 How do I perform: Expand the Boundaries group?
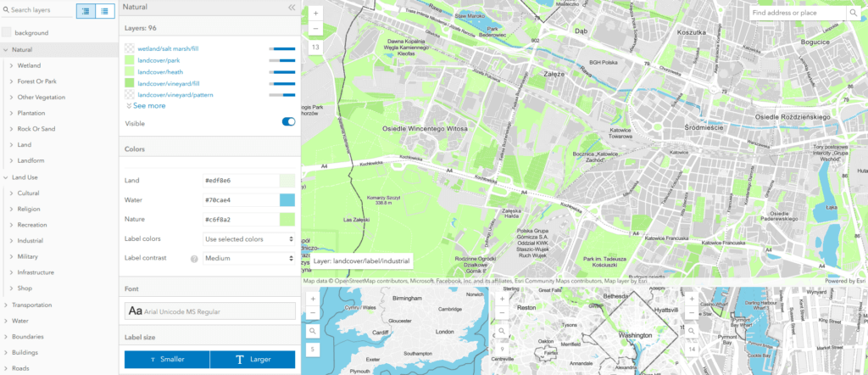point(5,337)
